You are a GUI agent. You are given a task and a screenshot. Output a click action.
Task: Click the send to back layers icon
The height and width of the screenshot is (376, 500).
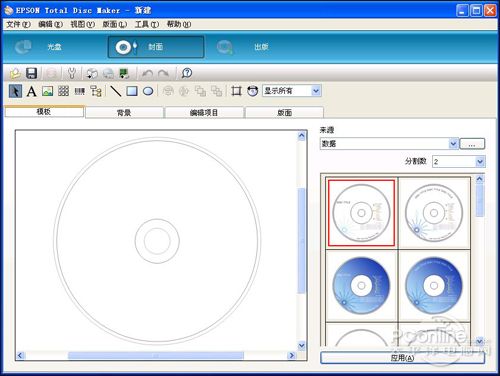217,91
